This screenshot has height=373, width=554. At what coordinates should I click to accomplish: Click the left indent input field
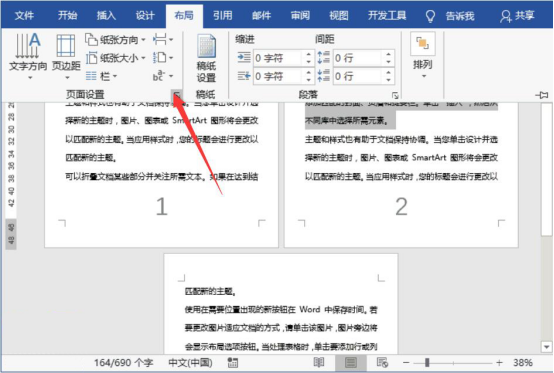coord(278,58)
